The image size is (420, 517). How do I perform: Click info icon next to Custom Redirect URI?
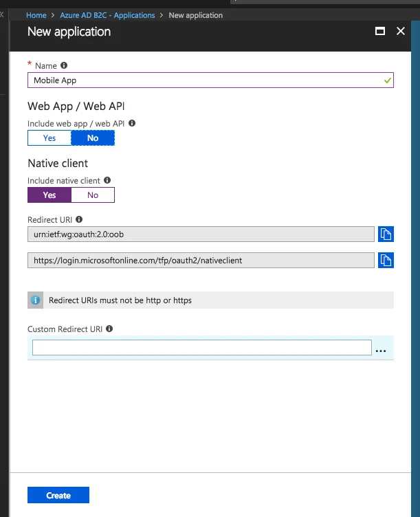point(109,329)
